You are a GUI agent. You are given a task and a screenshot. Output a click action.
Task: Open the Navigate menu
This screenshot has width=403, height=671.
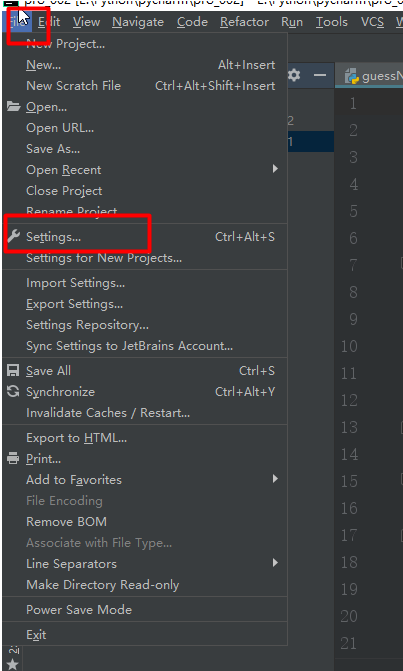(x=138, y=22)
